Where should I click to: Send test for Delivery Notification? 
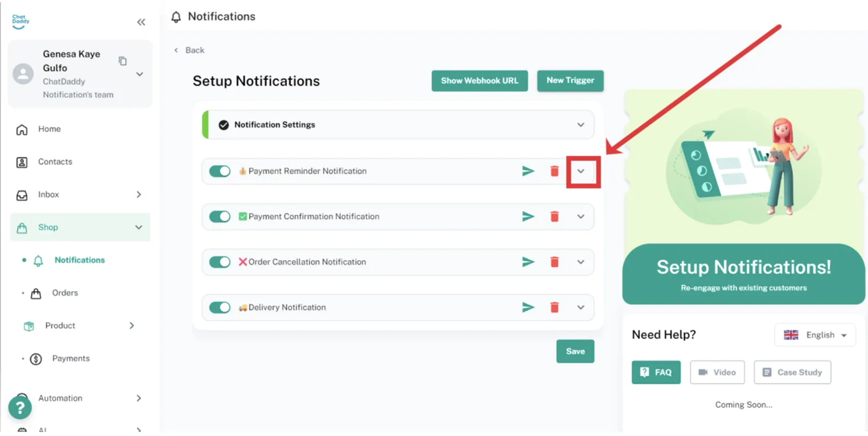(528, 307)
